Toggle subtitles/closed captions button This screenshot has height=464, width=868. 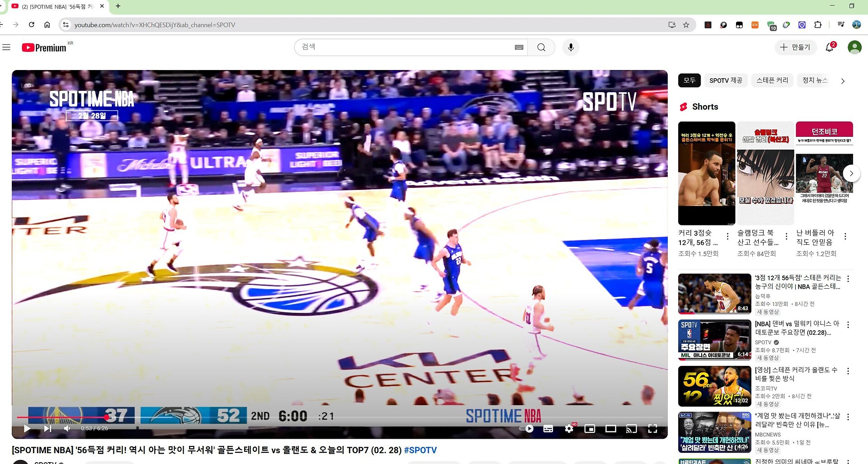point(548,428)
